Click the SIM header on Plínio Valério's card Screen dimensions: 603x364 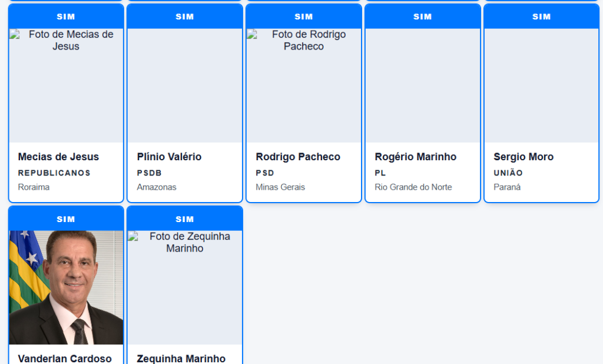click(184, 16)
